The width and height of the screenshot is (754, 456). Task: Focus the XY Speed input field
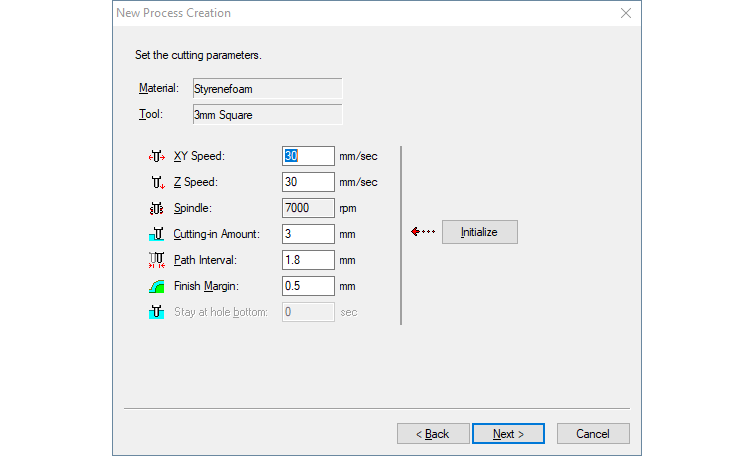308,156
